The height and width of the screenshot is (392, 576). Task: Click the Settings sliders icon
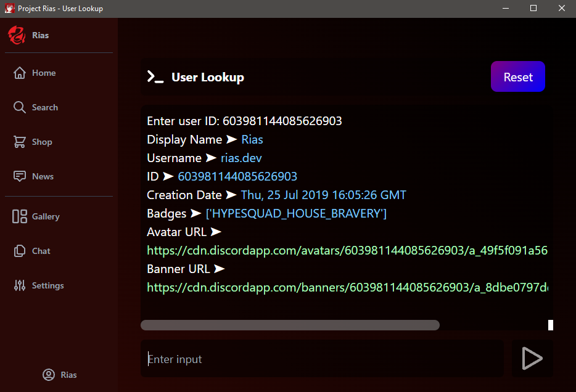(20, 285)
